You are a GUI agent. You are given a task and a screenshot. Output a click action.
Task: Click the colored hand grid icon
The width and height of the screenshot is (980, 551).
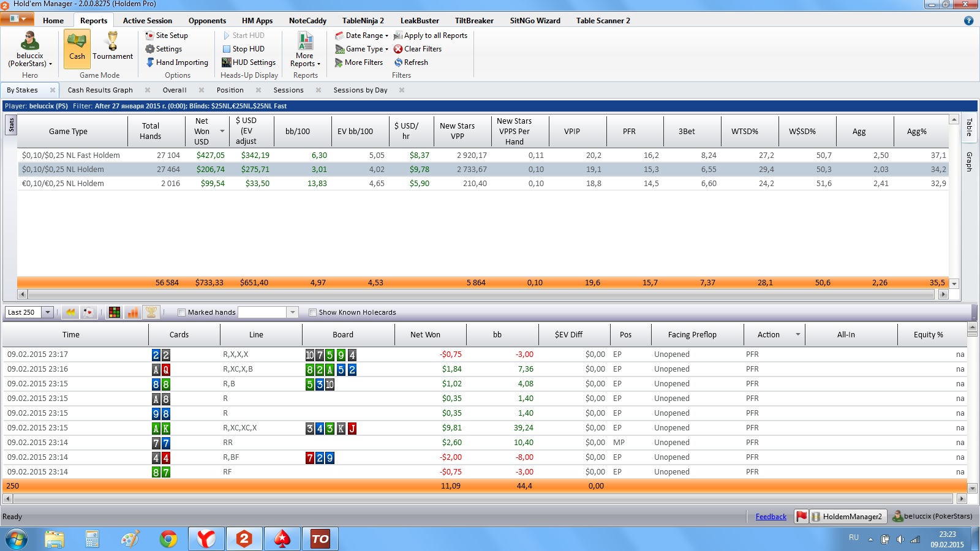tap(115, 312)
